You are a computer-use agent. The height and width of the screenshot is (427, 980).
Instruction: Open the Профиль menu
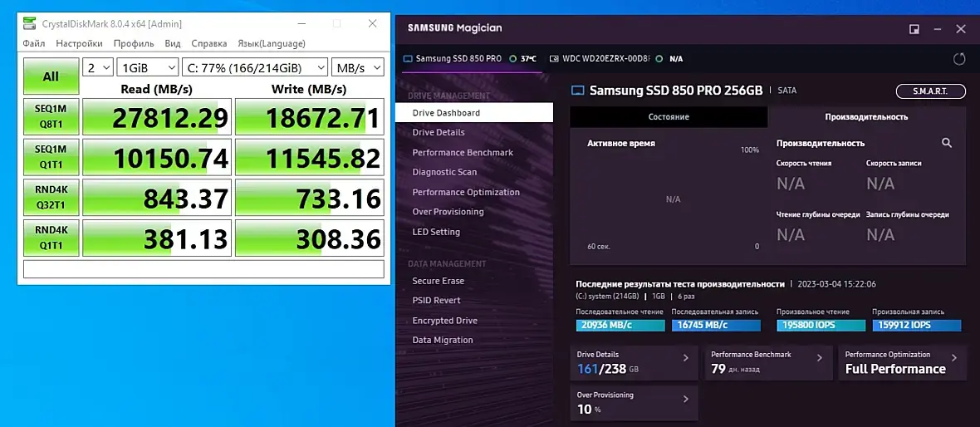(134, 44)
